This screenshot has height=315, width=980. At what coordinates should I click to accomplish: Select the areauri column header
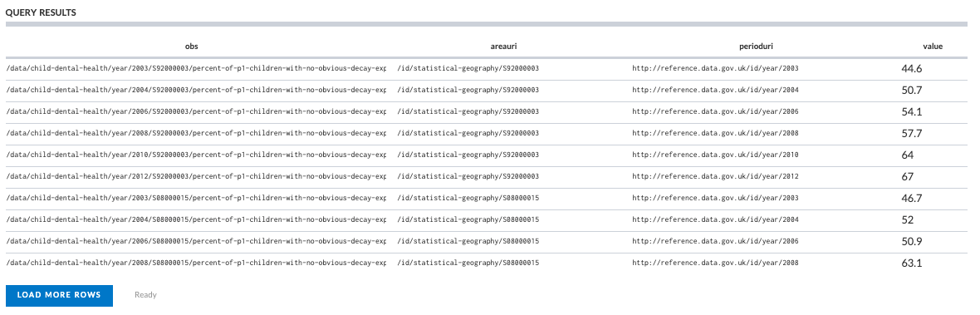pyautogui.click(x=503, y=47)
